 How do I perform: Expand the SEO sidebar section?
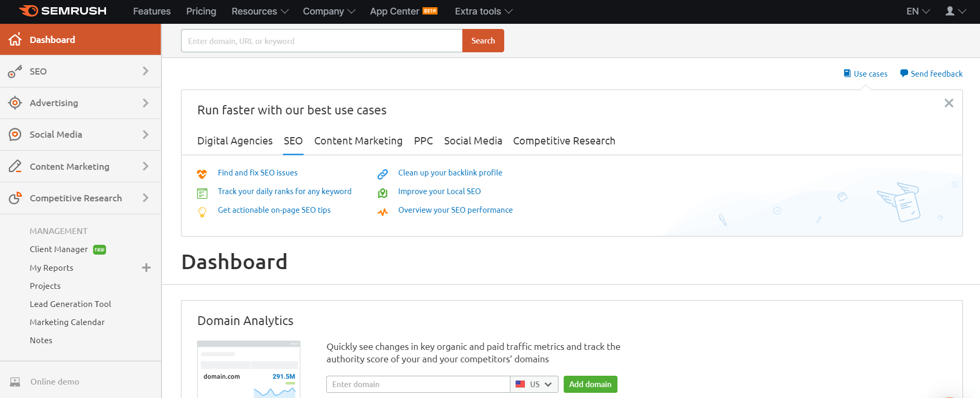coord(145,71)
